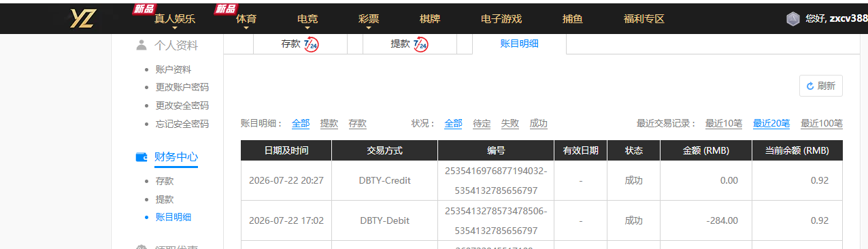868x249 pixels.
Task: Click the 新品 badge above 体育
Action: tap(226, 9)
